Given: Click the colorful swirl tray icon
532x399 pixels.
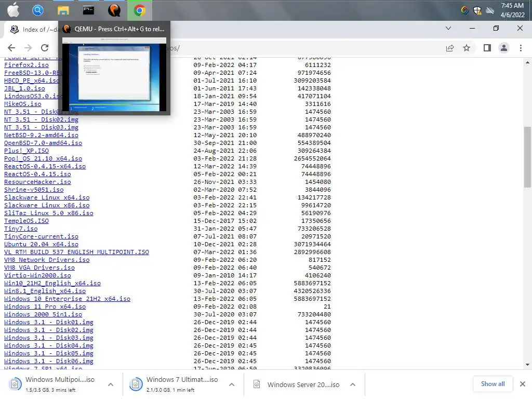Looking at the screenshot, I should [x=465, y=10].
